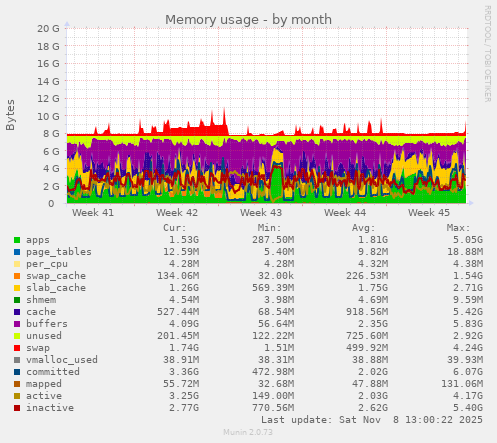Click the navy committed legend swatch
497x443 pixels.
(x=17, y=372)
